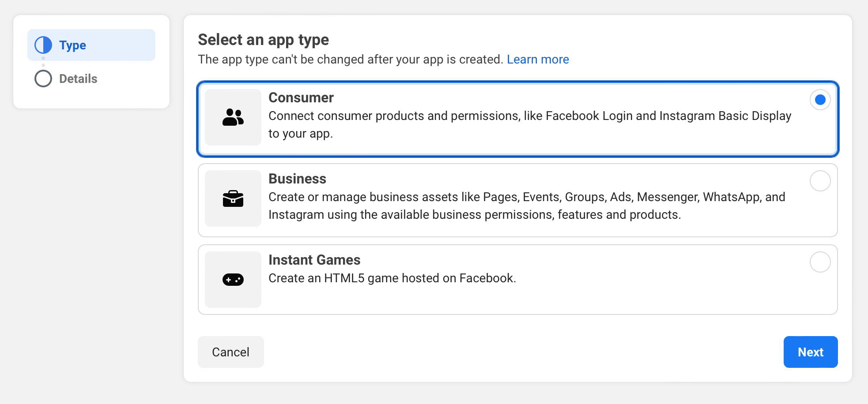Click the half-filled Type step icon

pos(43,45)
